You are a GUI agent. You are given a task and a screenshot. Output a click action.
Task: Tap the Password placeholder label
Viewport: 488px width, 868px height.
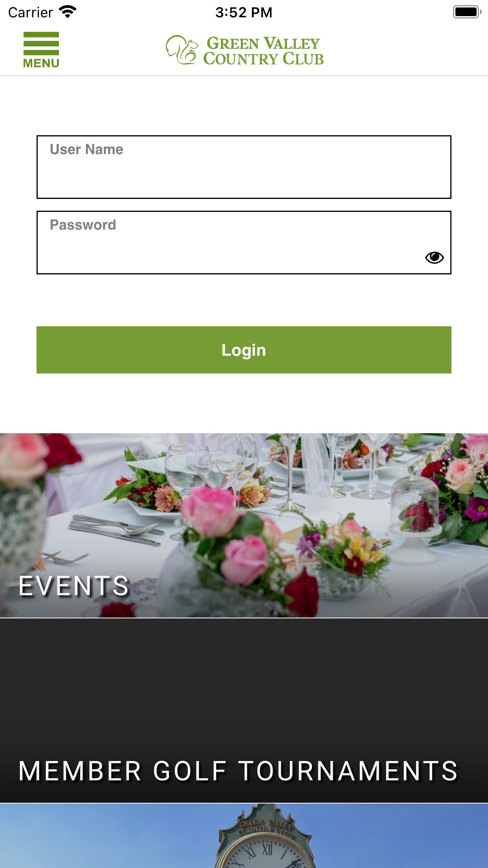pyautogui.click(x=83, y=225)
